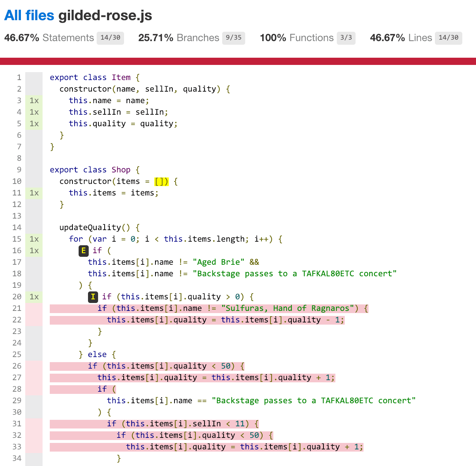Click the I if-branch-not-taken badge on line 20
The height and width of the screenshot is (466, 476).
(93, 297)
